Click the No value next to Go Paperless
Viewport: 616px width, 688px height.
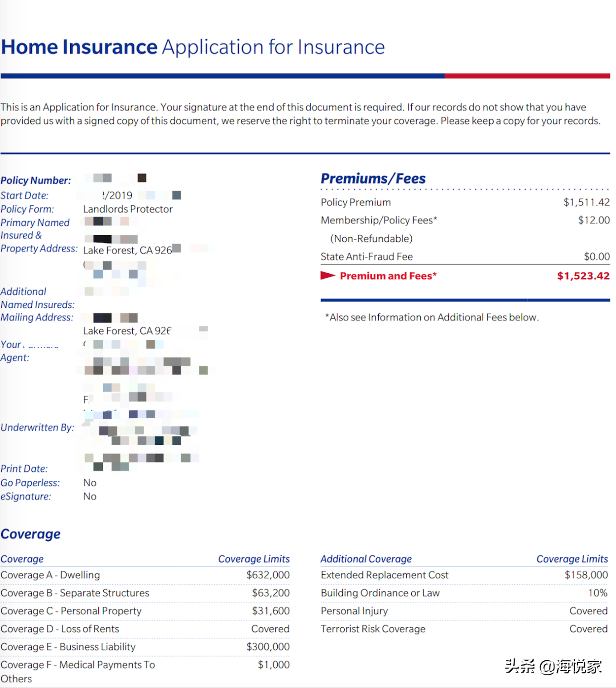click(x=90, y=483)
